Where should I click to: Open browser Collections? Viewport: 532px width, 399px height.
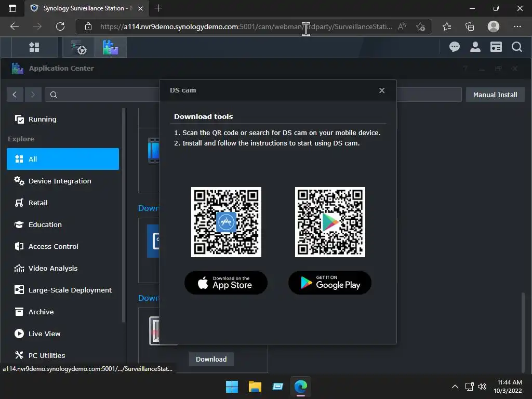(x=470, y=26)
